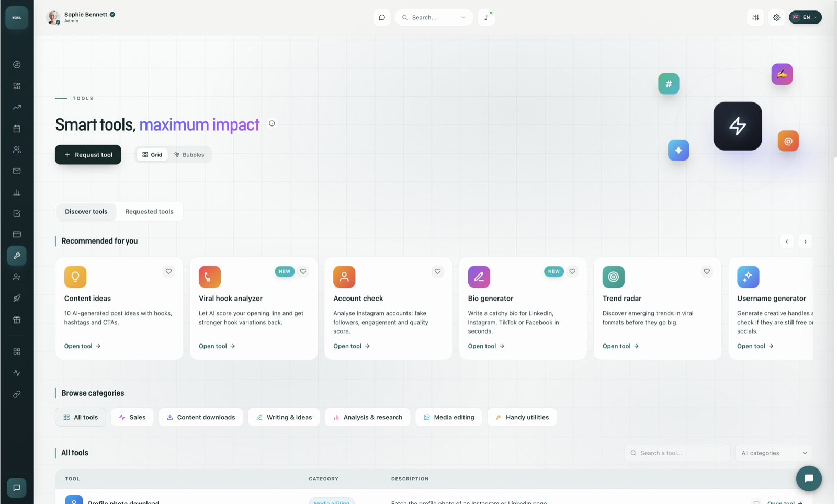Open tool link on Bio generator card
Viewport: 837px width, 504px height.
point(486,346)
